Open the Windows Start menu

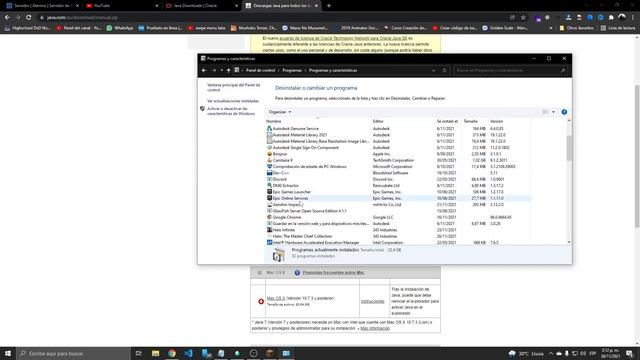pos(8,353)
